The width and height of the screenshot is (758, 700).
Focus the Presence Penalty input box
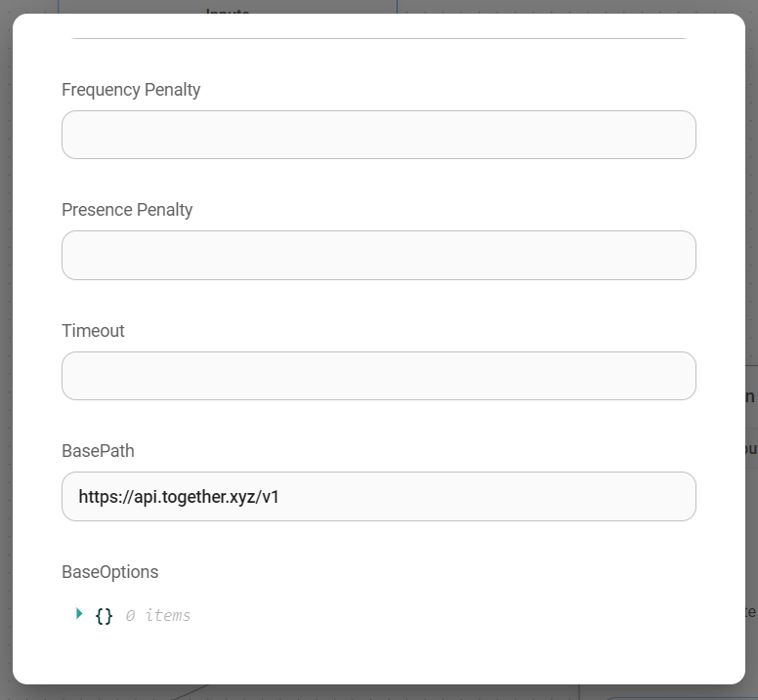[378, 255]
